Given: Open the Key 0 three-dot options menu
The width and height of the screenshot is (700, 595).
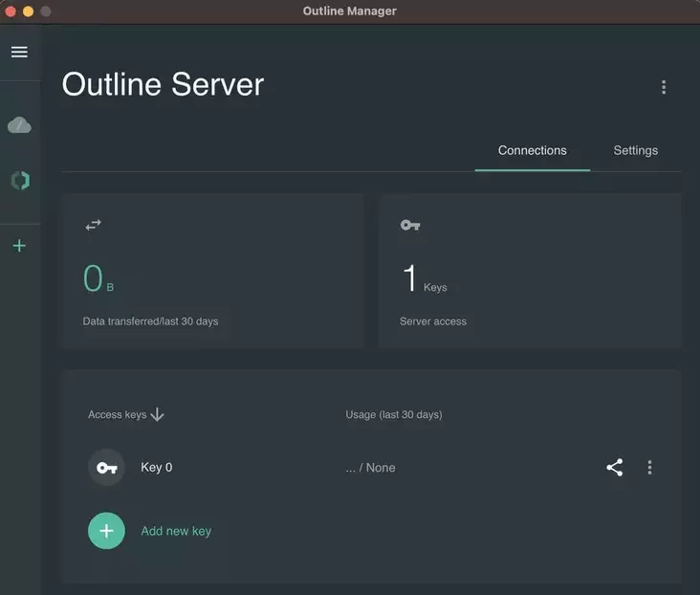Looking at the screenshot, I should (x=649, y=468).
